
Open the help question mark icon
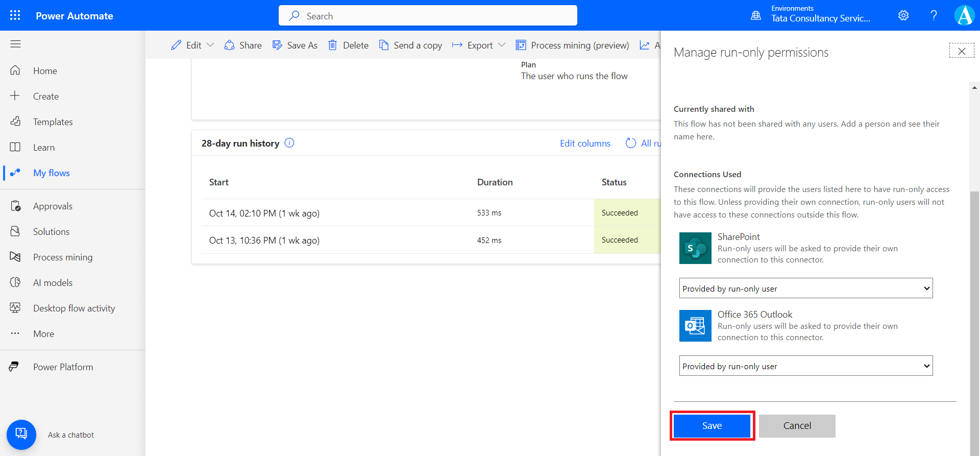(934, 15)
